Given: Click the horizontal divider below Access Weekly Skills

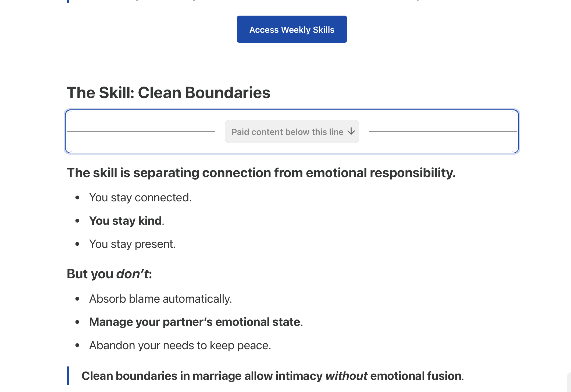Looking at the screenshot, I should coord(292,63).
